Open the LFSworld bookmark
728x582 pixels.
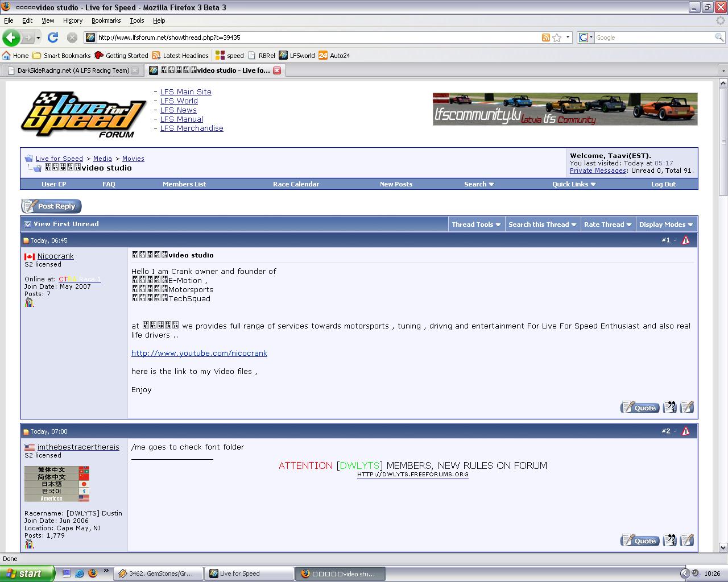[296, 56]
